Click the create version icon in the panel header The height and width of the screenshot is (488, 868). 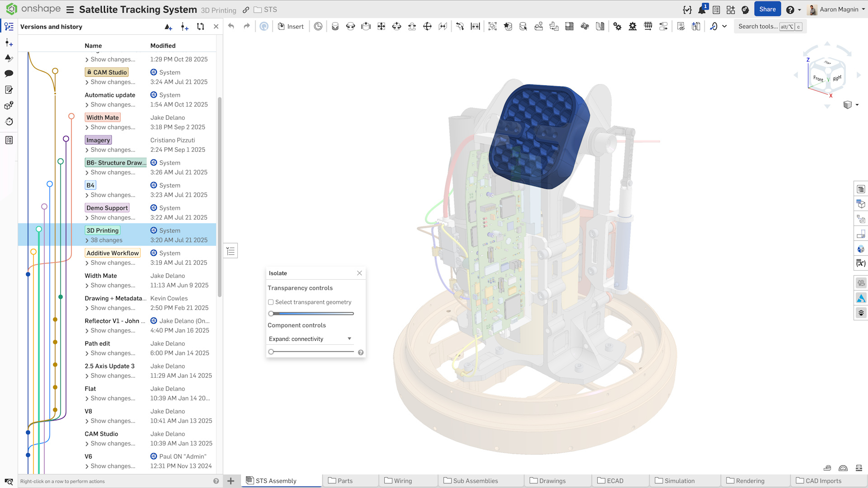[x=168, y=27]
